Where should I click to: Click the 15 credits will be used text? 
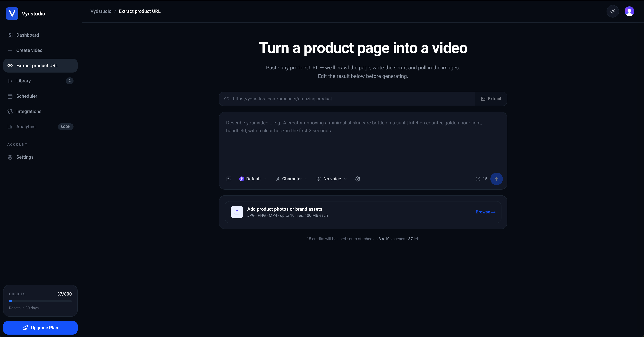(x=326, y=239)
